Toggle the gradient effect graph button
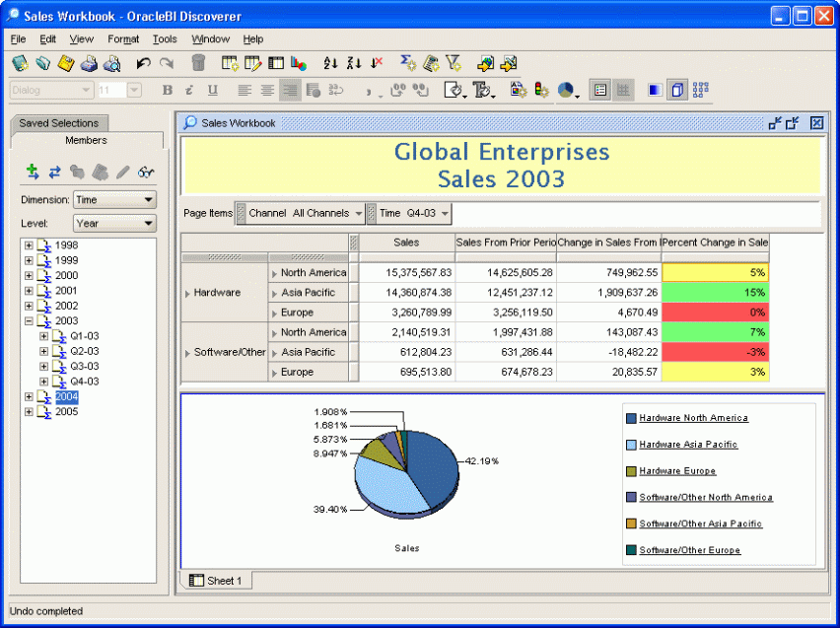The width and height of the screenshot is (840, 628). coord(655,90)
